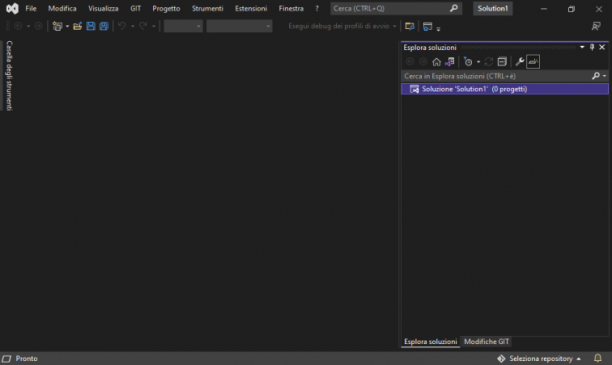Click the navigate forward toolbar icon
The width and height of the screenshot is (612, 365).
tap(38, 26)
